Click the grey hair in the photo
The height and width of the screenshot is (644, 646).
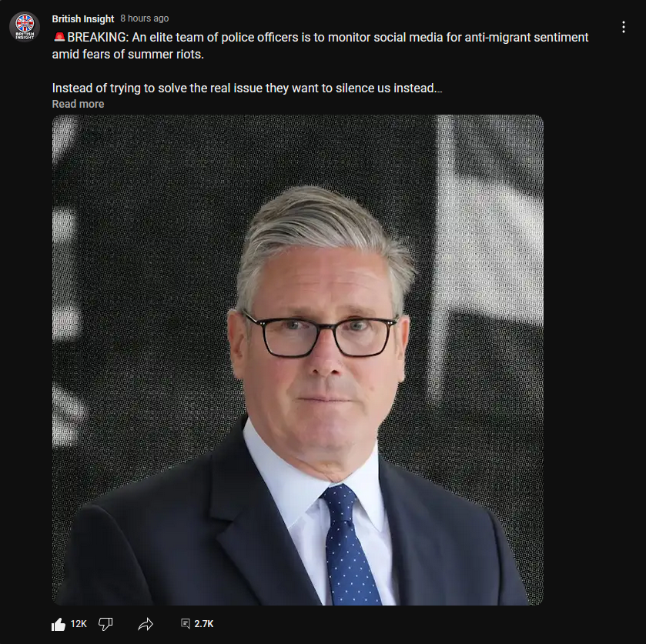(x=326, y=239)
